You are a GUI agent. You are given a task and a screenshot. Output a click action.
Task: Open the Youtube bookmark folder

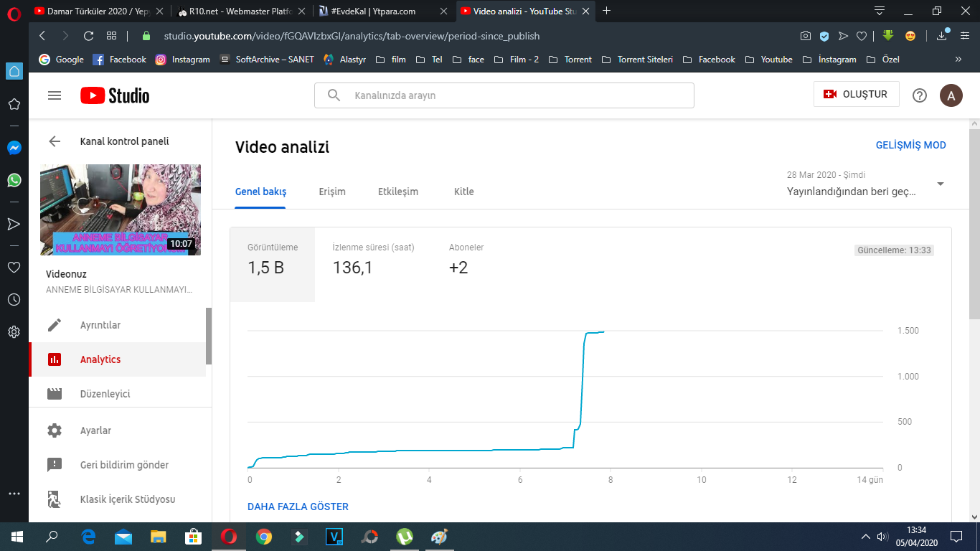pyautogui.click(x=768, y=60)
